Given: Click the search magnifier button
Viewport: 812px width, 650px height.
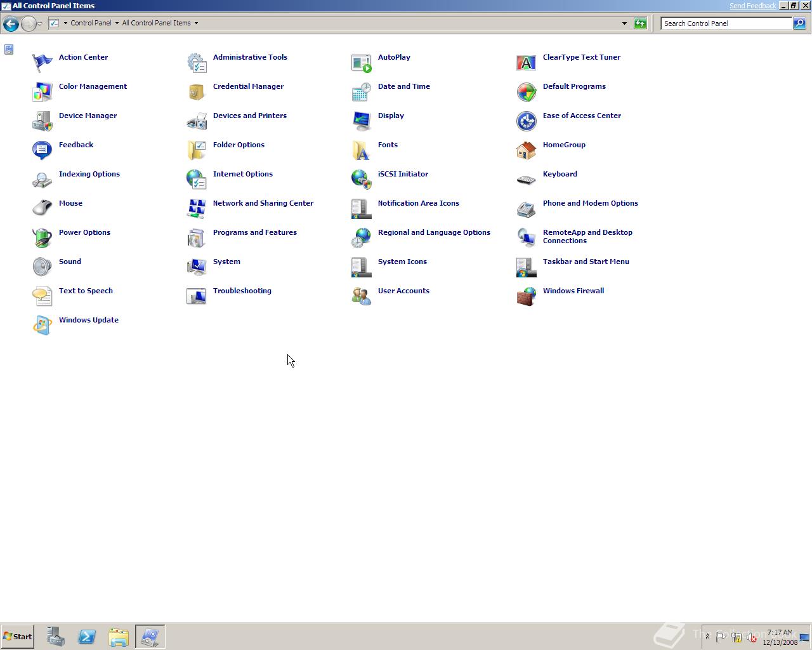Looking at the screenshot, I should [799, 23].
